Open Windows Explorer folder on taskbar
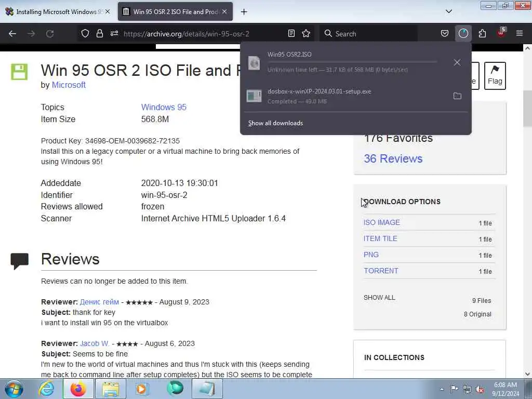Image resolution: width=532 pixels, height=399 pixels. click(111, 389)
